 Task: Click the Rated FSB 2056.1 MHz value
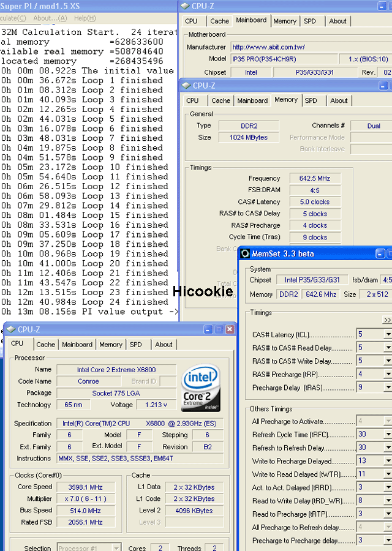point(85,522)
